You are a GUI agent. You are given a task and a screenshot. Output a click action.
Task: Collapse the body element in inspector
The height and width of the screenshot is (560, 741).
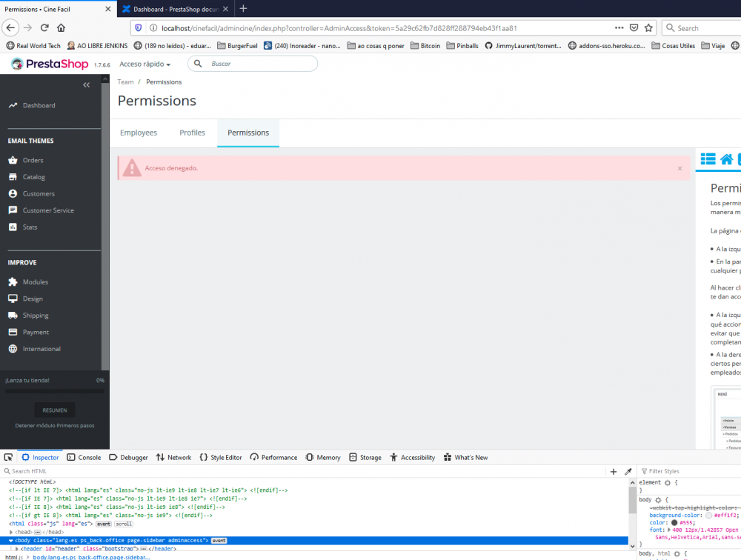(11, 540)
